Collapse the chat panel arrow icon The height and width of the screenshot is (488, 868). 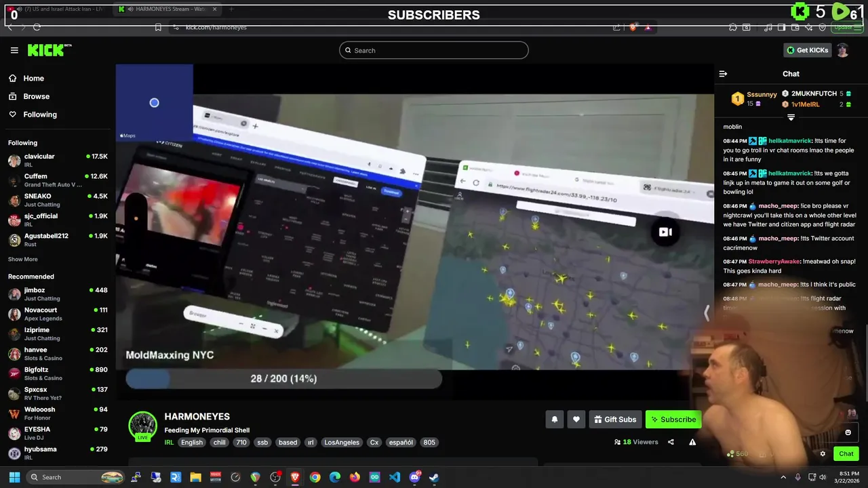click(x=723, y=74)
